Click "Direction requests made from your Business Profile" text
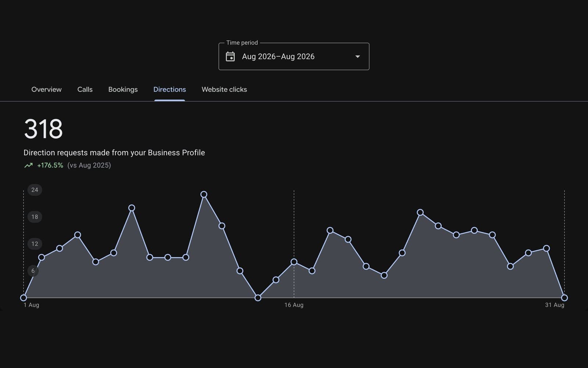The image size is (588, 368). tap(114, 153)
